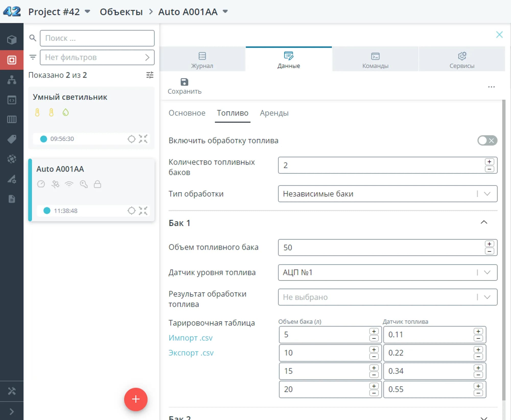Screen dimensions: 511x420
Task: Collapse the Бак 1 section
Action: tap(484, 222)
